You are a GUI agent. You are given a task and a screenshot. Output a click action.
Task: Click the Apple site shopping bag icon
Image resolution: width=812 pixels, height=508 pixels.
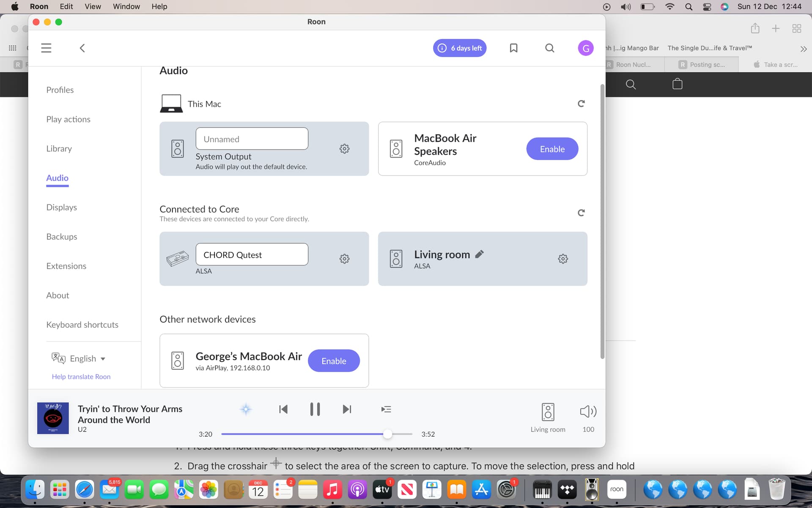coord(677,84)
